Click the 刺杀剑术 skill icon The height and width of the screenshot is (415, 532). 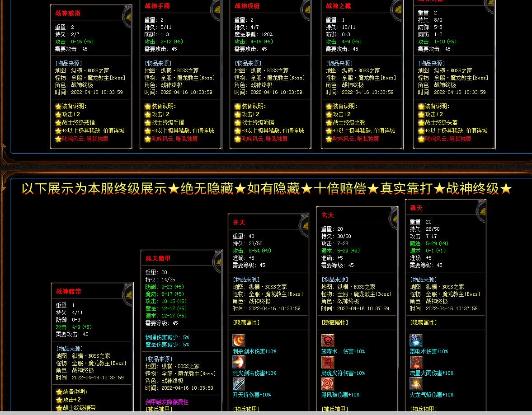point(239,340)
